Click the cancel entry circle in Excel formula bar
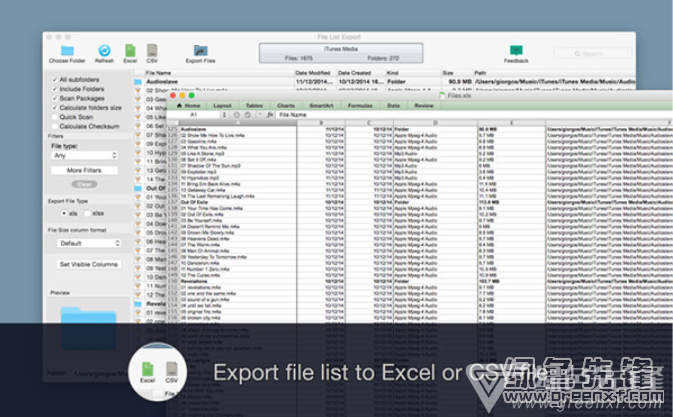The image size is (673, 417). pyautogui.click(x=236, y=115)
